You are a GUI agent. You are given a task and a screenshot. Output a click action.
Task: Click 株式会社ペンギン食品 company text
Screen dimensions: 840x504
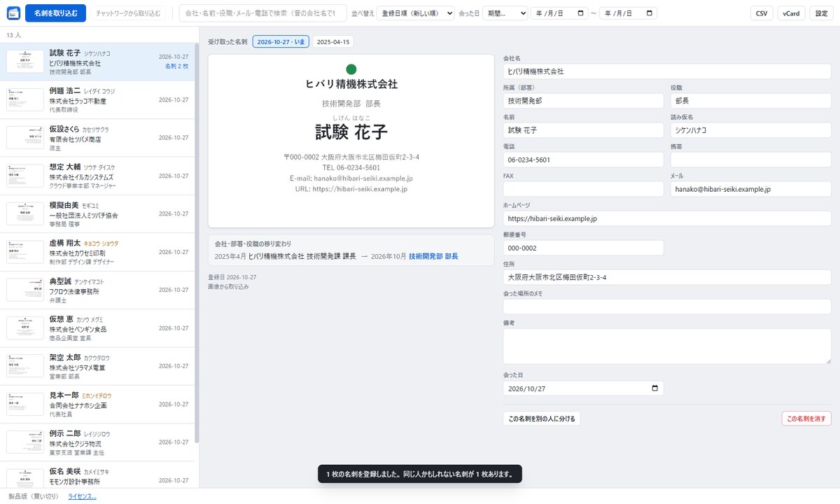point(78,330)
